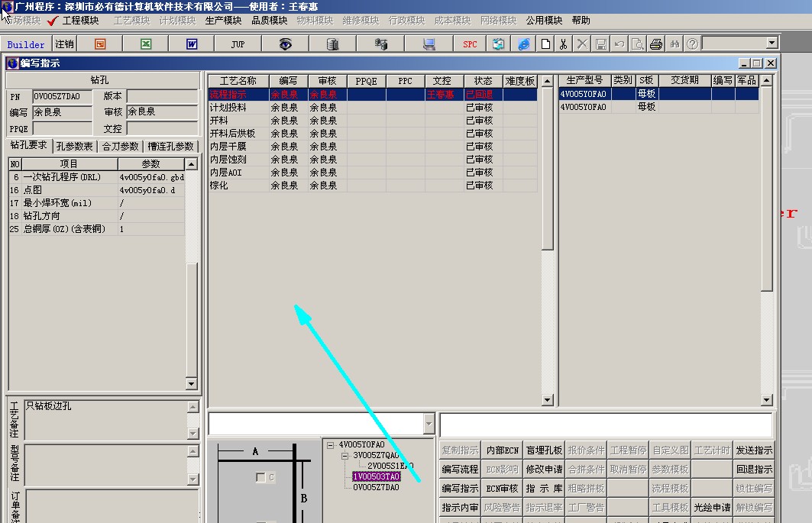Click the floppy disk save icon
Viewport: 812px width, 523px height.
pos(600,44)
